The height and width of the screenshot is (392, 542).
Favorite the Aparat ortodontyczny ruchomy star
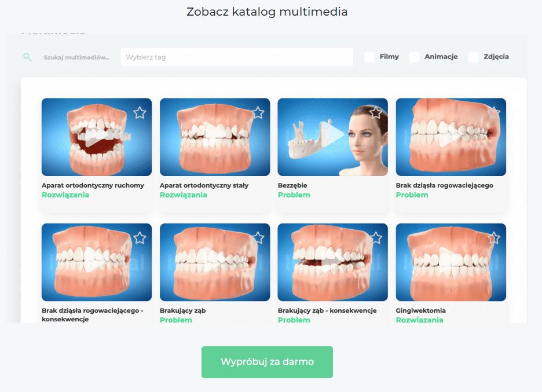(x=140, y=113)
